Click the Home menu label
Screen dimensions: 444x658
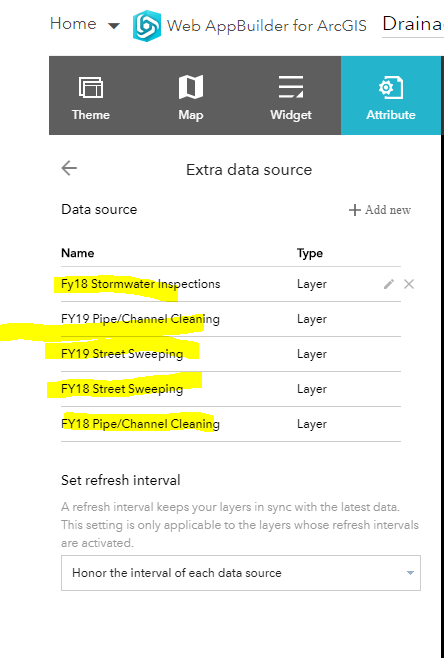73,24
